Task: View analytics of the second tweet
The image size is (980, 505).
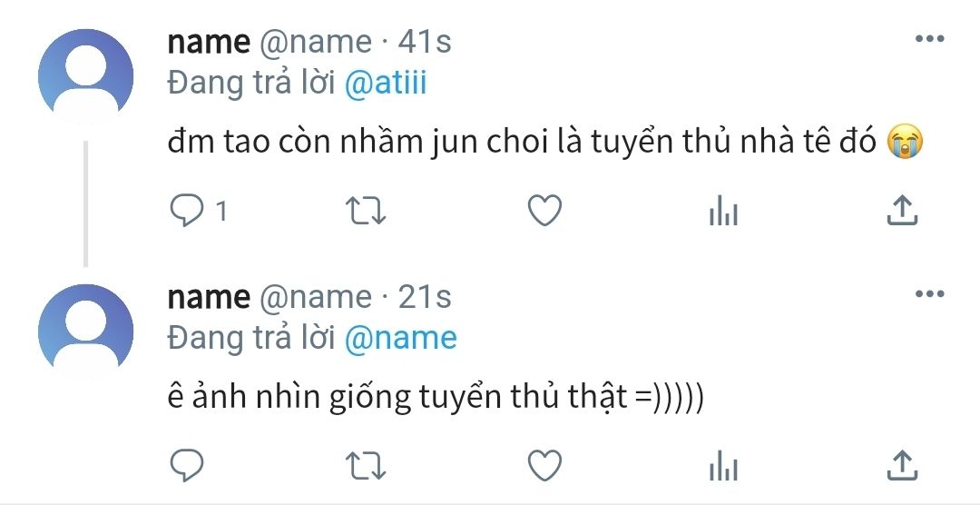Action: coord(723,467)
